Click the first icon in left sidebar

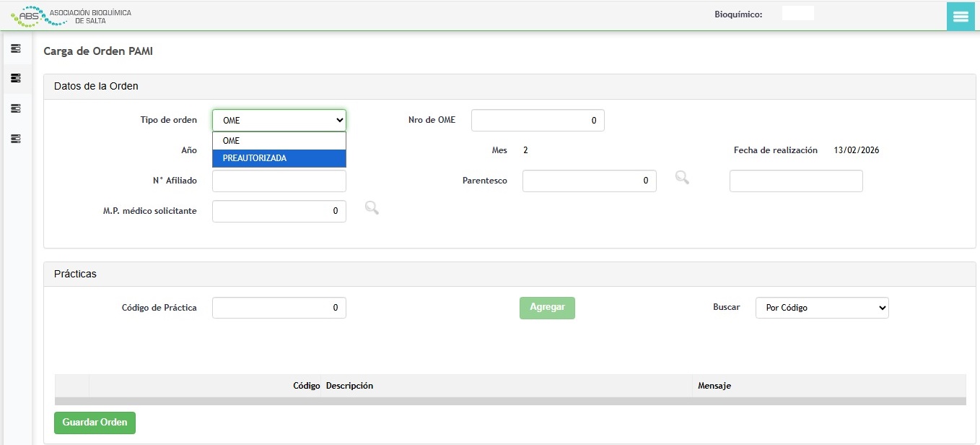pos(15,48)
